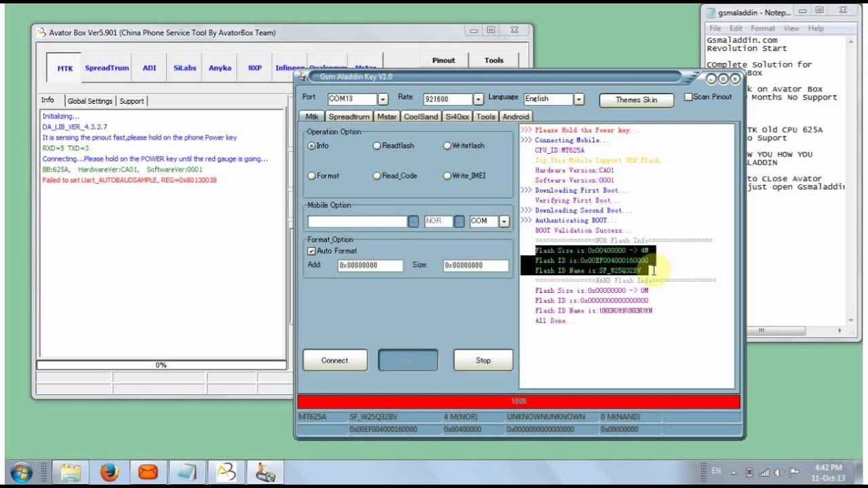Open the mobile model dropdown arrow
Image resolution: width=868 pixels, height=488 pixels.
pos(414,222)
